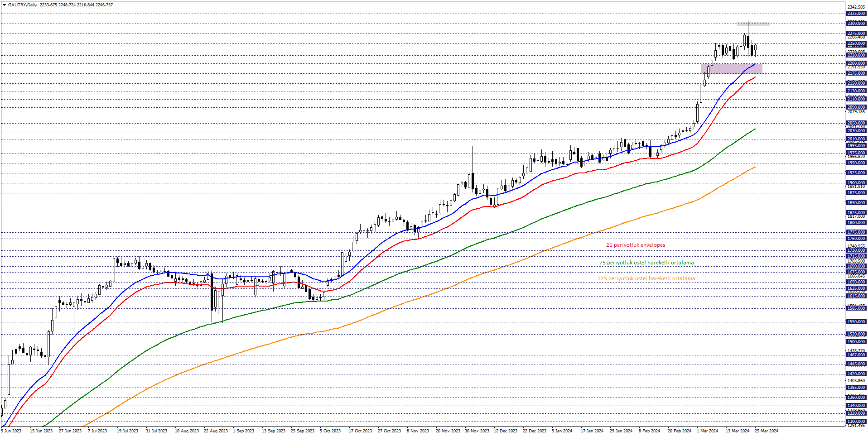Click the 1775.000 price level label
Screen dimensions: 868x436
[x=856, y=232]
